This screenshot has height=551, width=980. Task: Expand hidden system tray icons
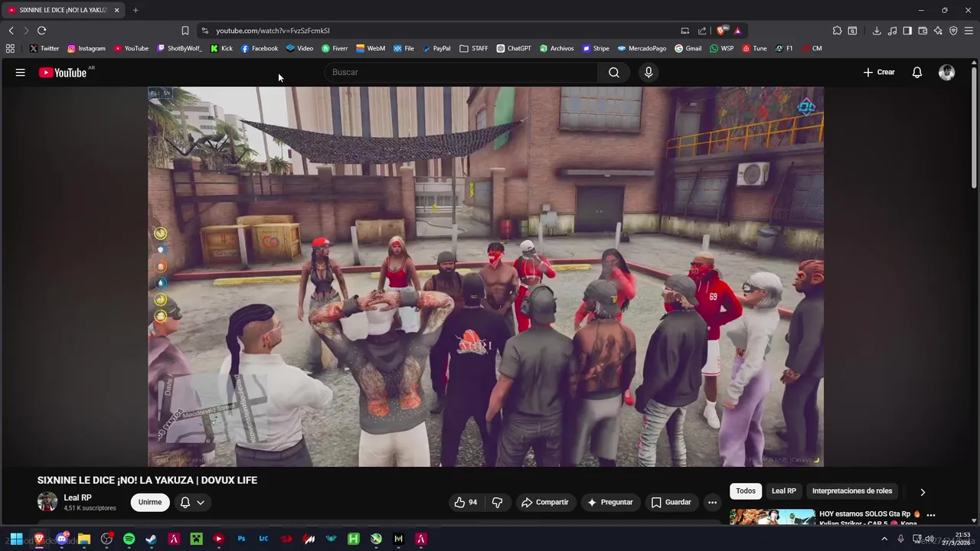884,539
